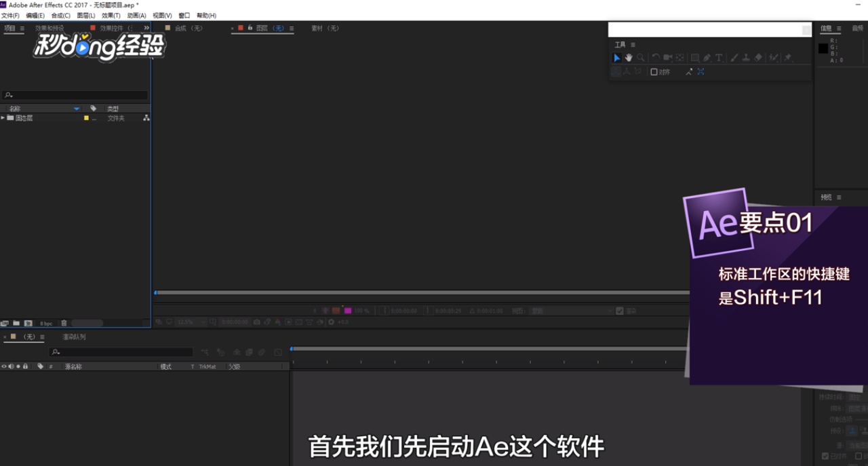Open the 编辑(E) menu
This screenshot has width=868, height=466.
[35, 16]
